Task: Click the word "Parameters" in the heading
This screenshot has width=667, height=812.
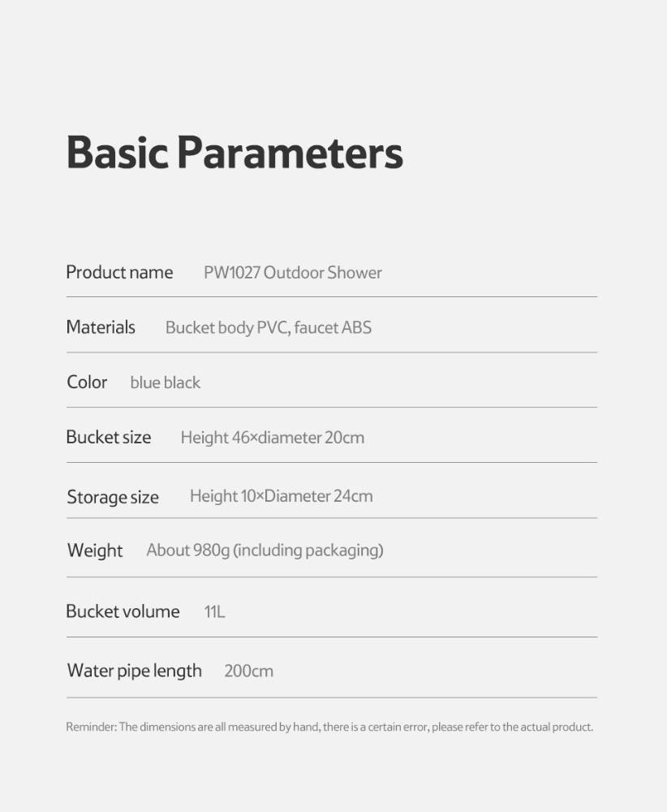Action: pos(290,153)
